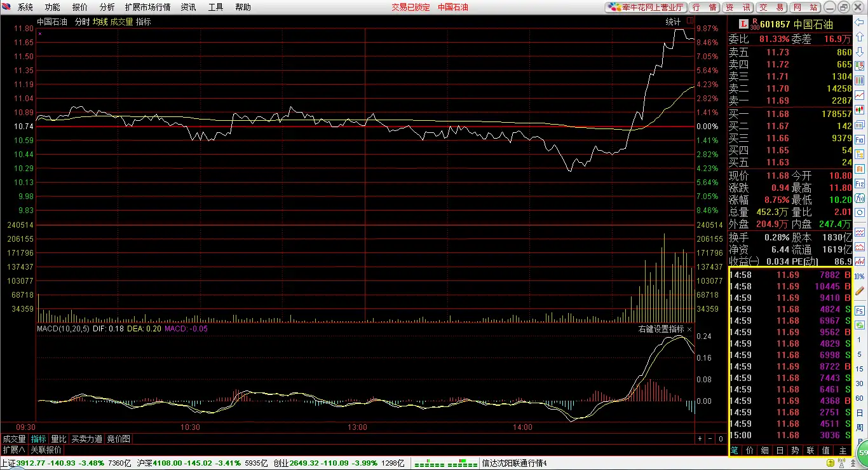Select the 60 minute period in the sidebar
The width and height of the screenshot is (868, 470).
(860, 399)
